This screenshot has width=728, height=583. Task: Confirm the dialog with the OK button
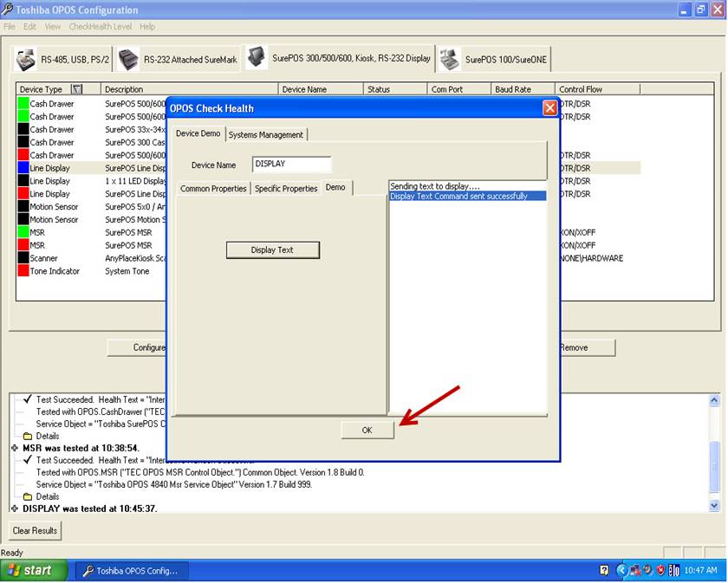367,430
